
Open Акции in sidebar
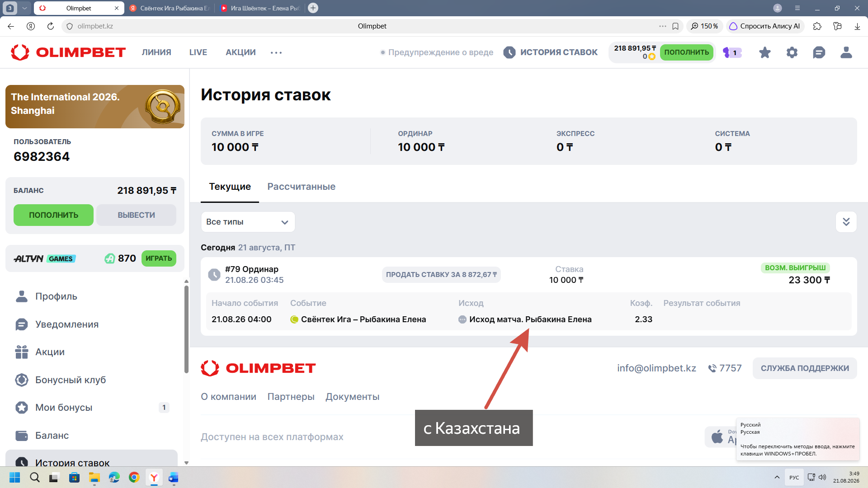[50, 352]
